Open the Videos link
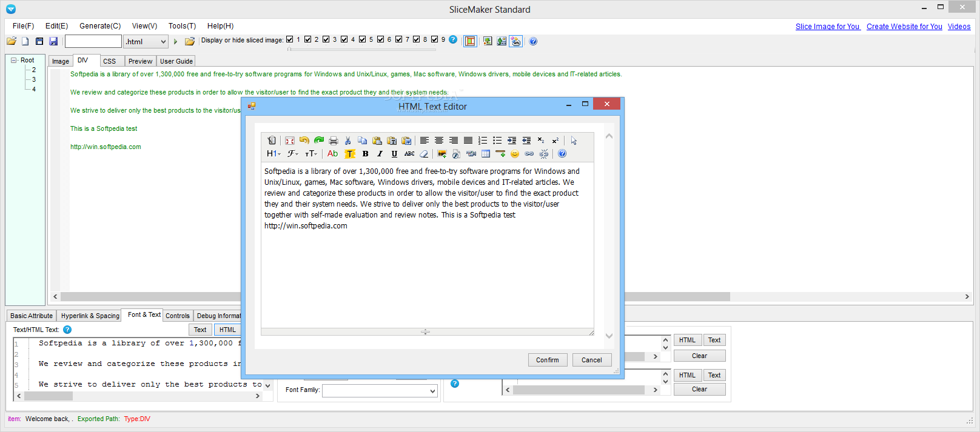 point(959,27)
